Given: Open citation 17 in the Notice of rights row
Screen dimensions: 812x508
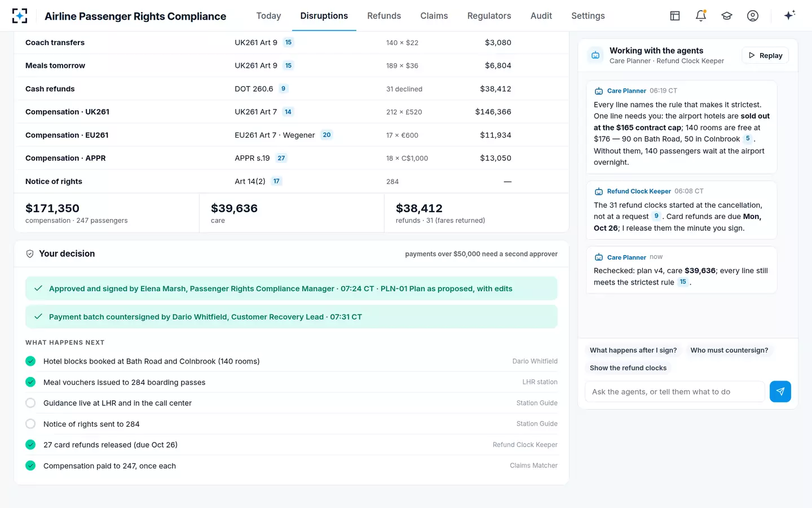Looking at the screenshot, I should coord(276,181).
